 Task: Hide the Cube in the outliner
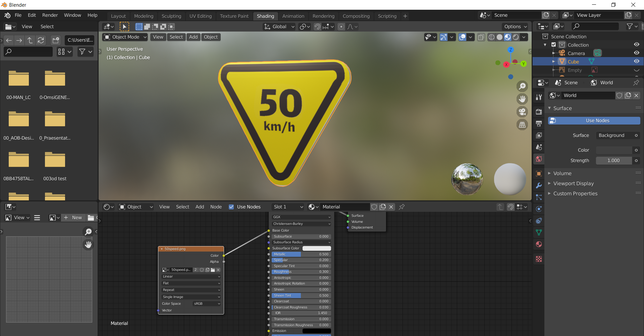click(636, 61)
